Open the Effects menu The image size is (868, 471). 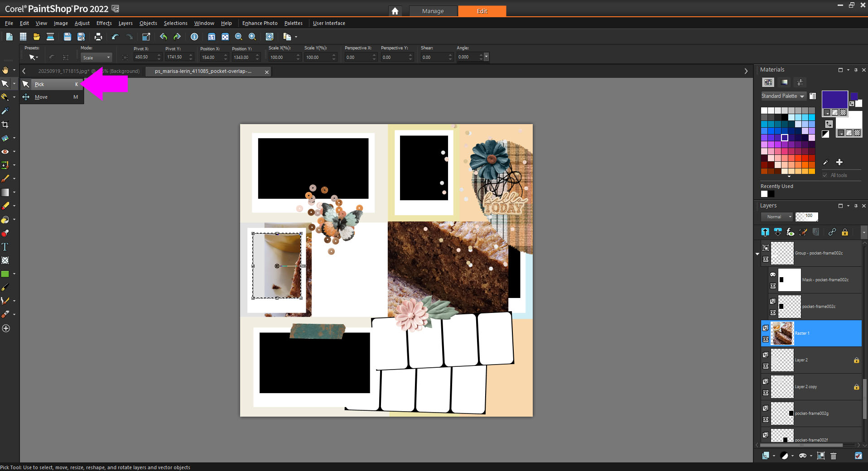click(104, 23)
